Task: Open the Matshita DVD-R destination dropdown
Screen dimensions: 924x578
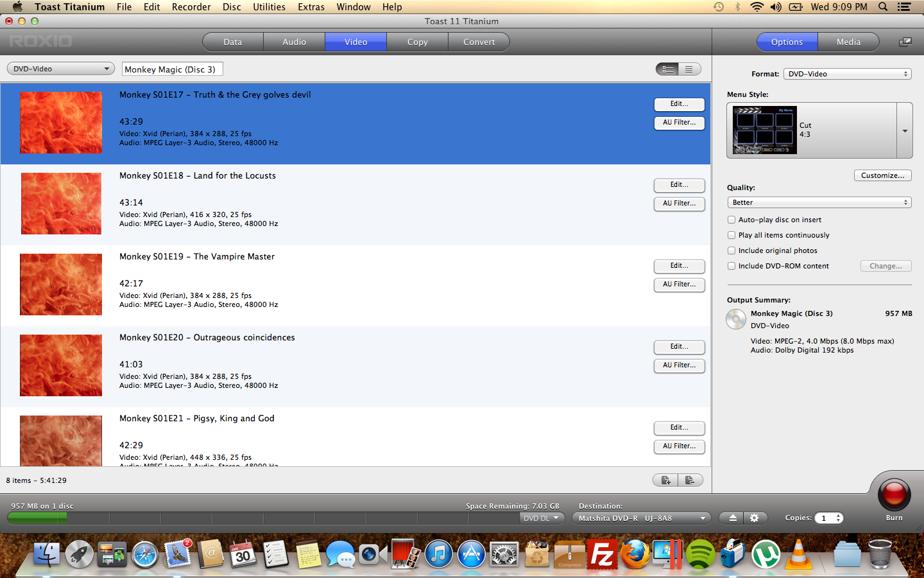Action: click(642, 518)
